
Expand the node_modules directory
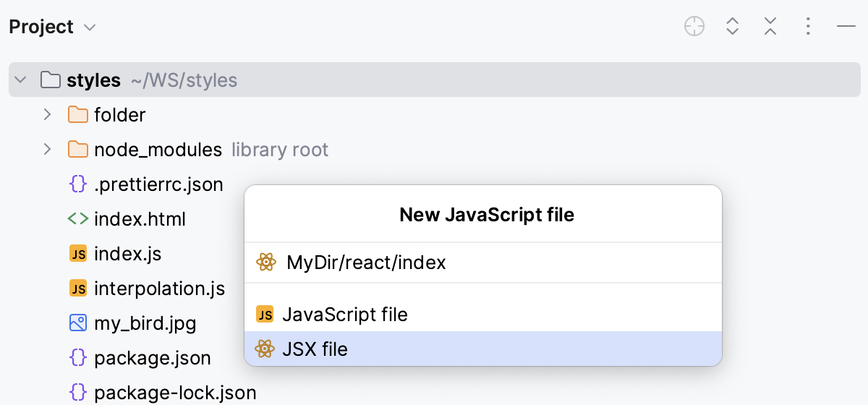[48, 149]
